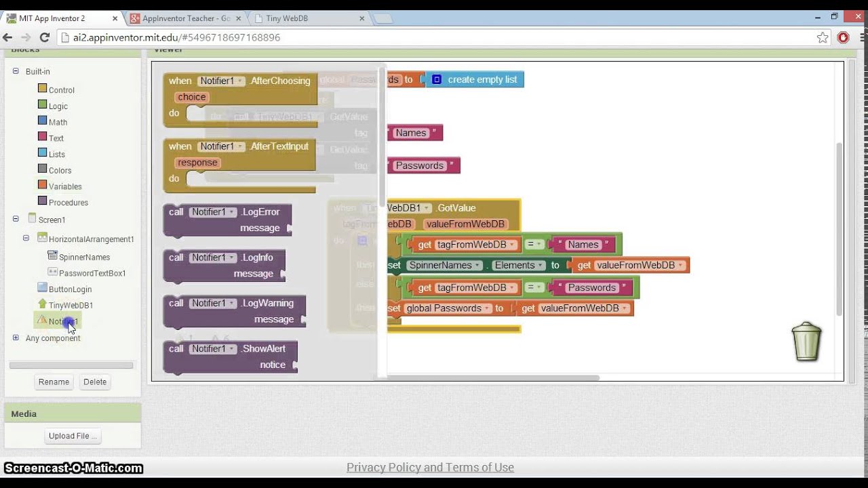Pick the Notifier1 LogWarning call block
The height and width of the screenshot is (488, 868).
tap(235, 311)
